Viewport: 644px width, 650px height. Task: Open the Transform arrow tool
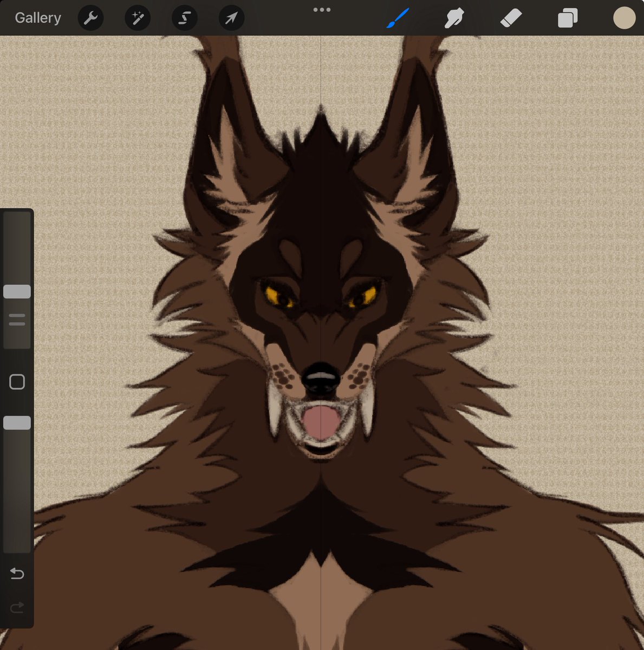click(x=231, y=18)
